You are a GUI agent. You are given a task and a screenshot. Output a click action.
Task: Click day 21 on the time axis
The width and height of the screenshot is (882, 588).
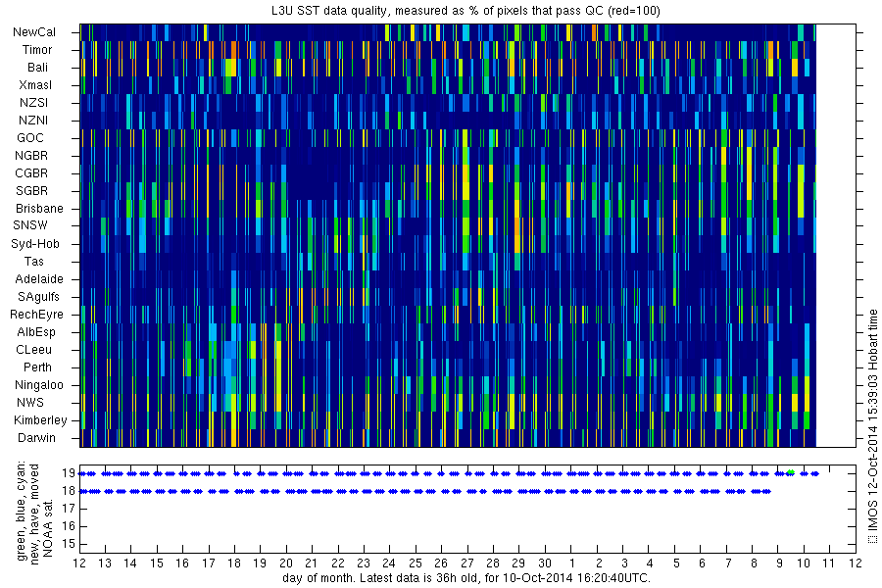pos(312,563)
